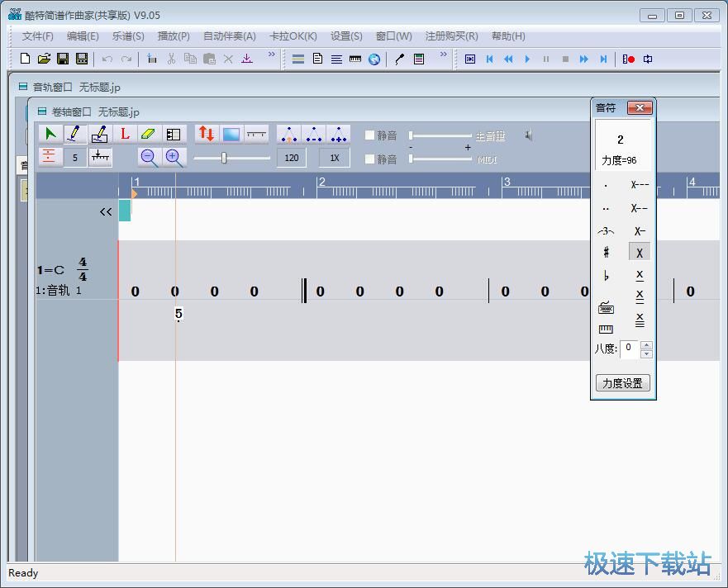728x588 pixels.
Task: Click the 主音量 volume slider
Action: tap(440, 135)
